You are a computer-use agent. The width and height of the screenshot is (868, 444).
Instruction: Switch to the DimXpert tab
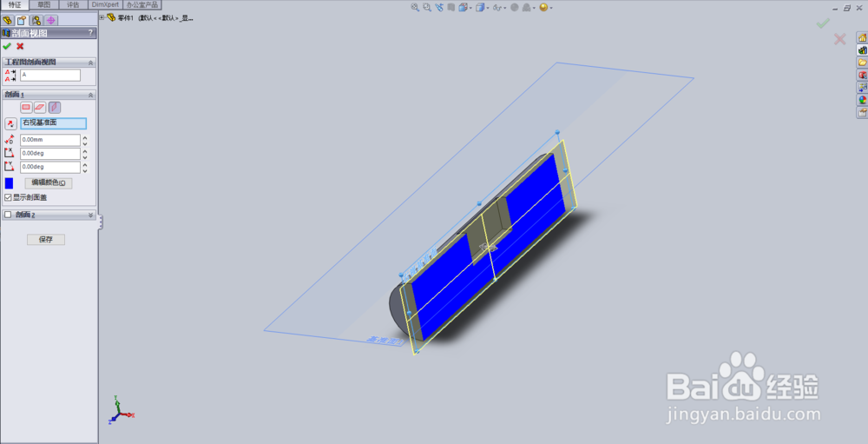(105, 4)
